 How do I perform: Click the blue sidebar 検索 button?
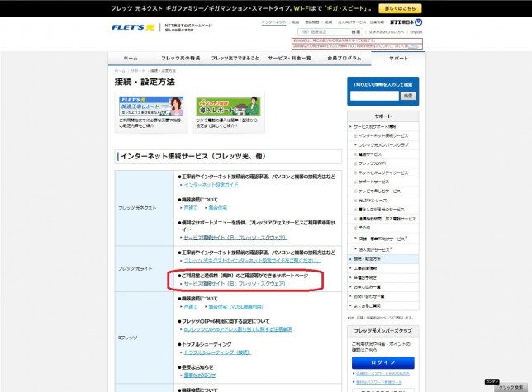[x=407, y=96]
